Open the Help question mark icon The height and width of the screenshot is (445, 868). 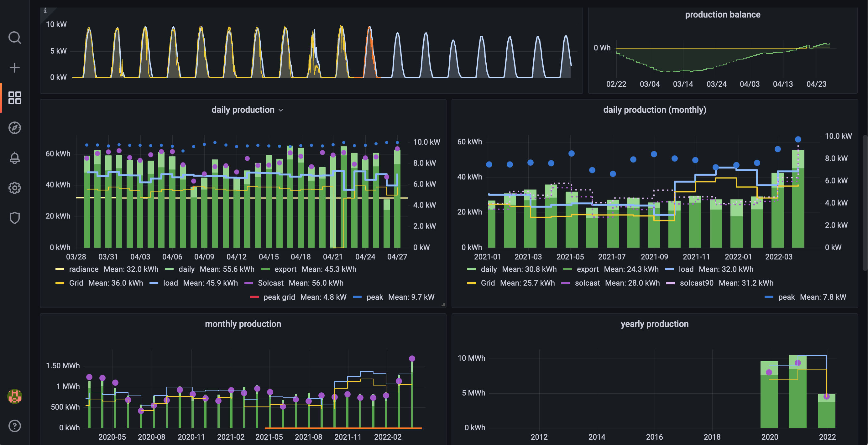14,426
